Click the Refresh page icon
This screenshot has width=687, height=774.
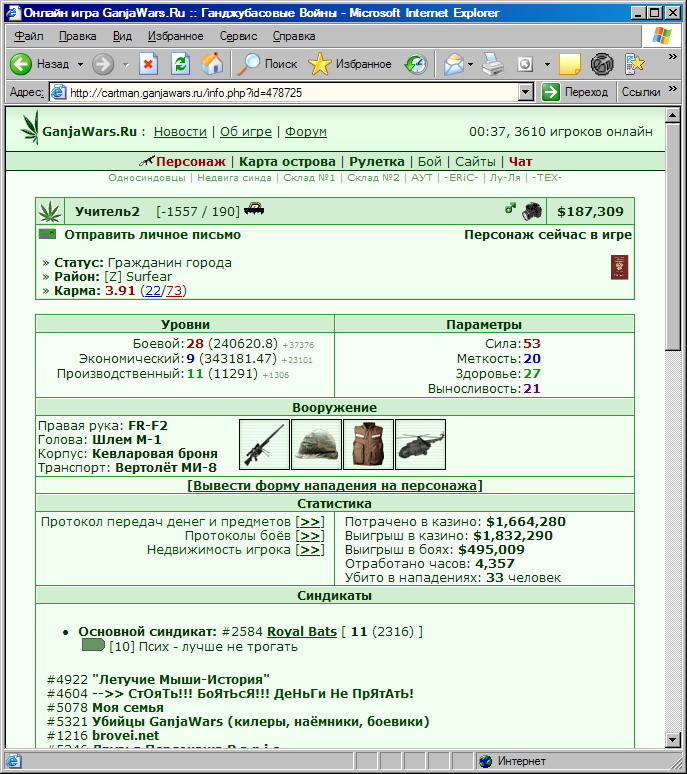click(180, 64)
